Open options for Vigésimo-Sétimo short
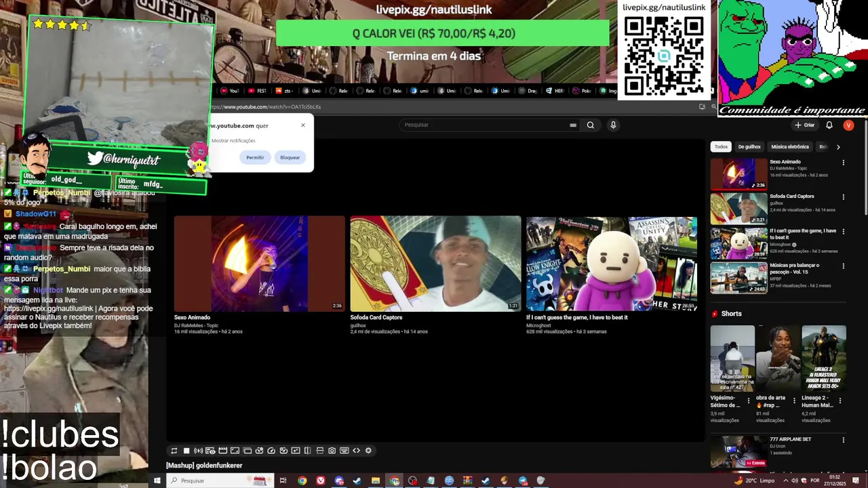 click(749, 401)
